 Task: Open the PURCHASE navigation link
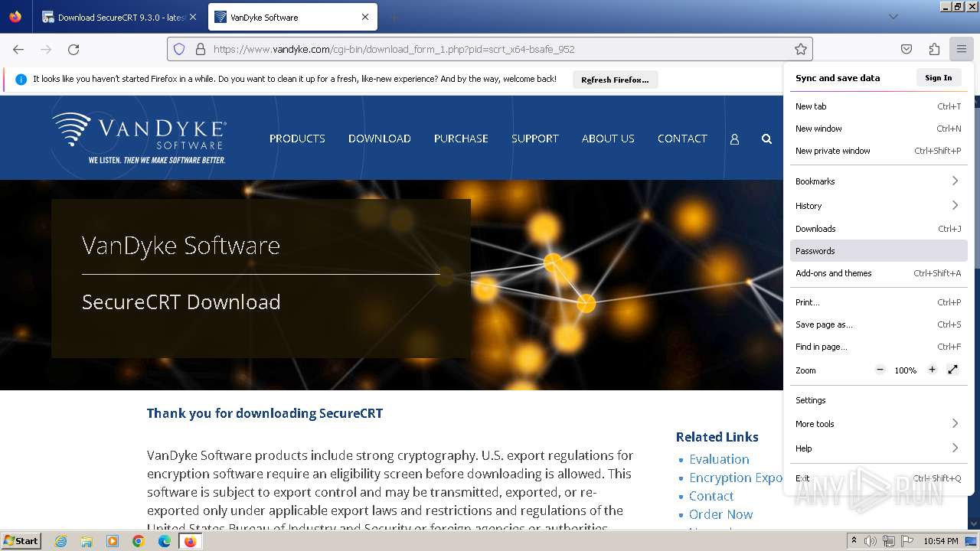click(461, 139)
